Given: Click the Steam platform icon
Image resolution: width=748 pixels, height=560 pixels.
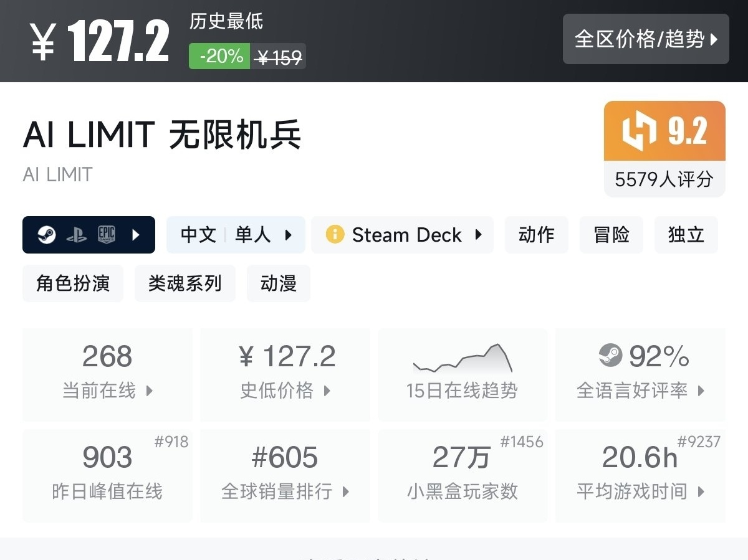Looking at the screenshot, I should pyautogui.click(x=47, y=235).
